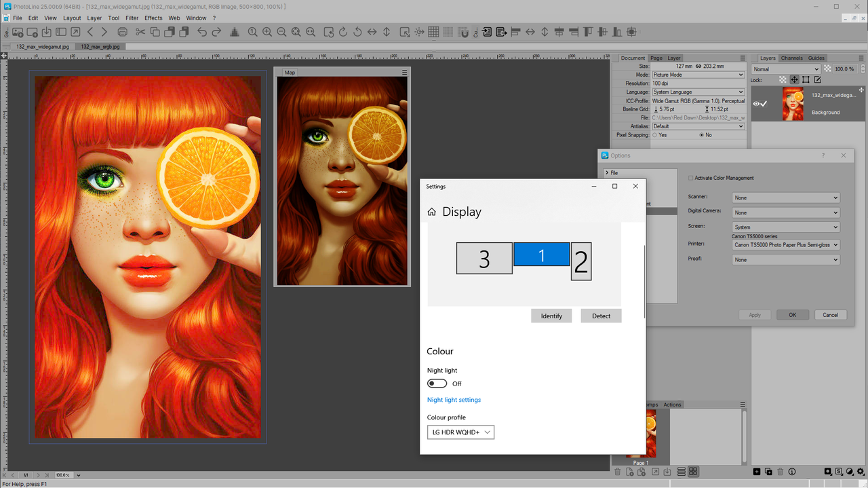Image resolution: width=868 pixels, height=488 pixels.
Task: Click the Print icon in the toolbar
Action: coord(122,32)
